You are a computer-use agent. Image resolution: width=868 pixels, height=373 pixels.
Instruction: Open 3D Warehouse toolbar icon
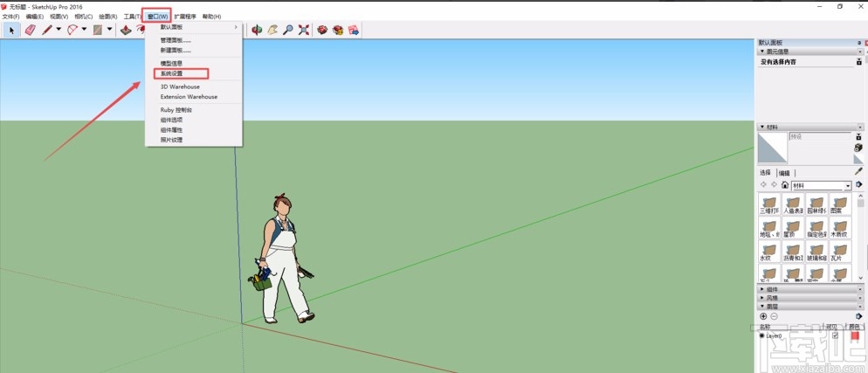point(322,30)
